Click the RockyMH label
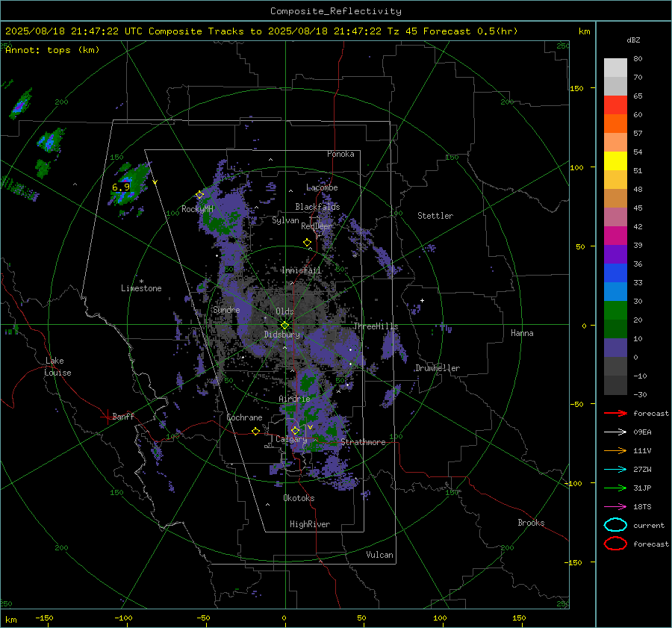 197,209
